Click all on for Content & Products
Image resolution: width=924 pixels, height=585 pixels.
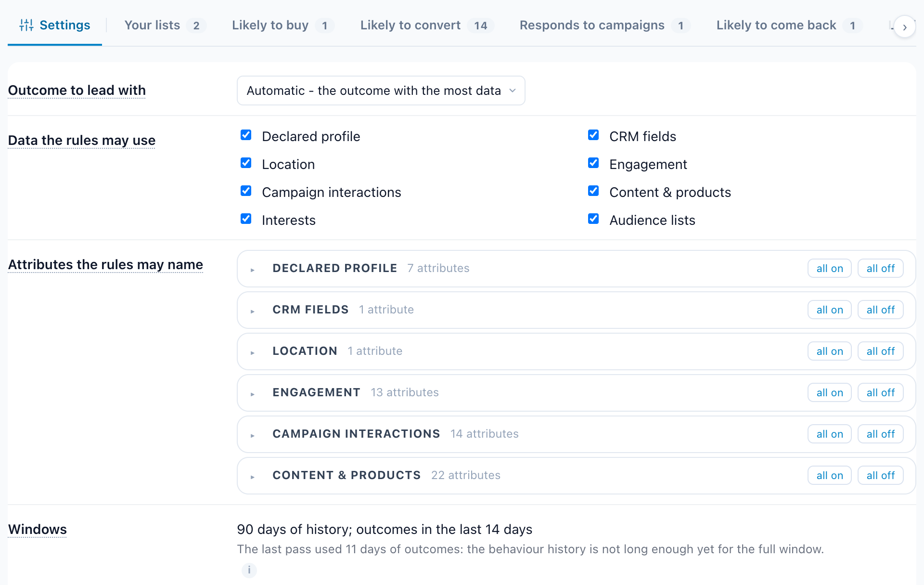830,475
